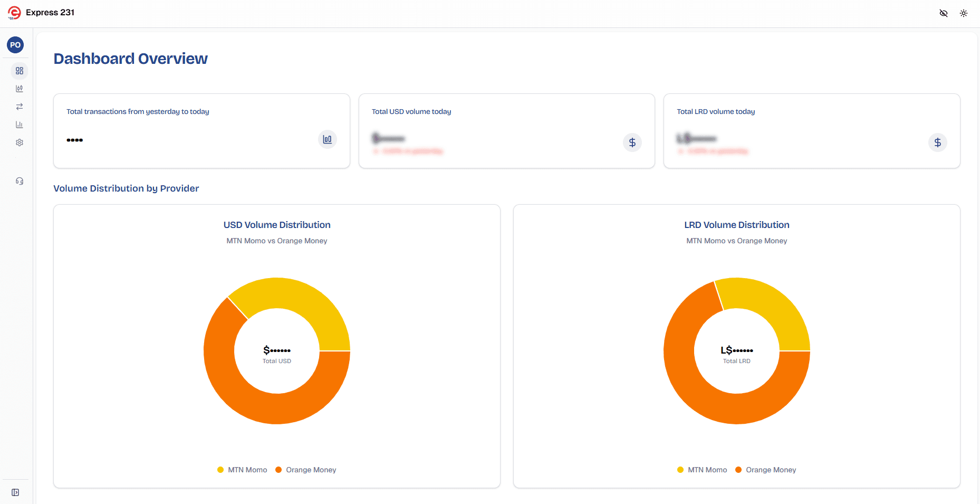Open the PO profile avatar menu

tap(15, 45)
